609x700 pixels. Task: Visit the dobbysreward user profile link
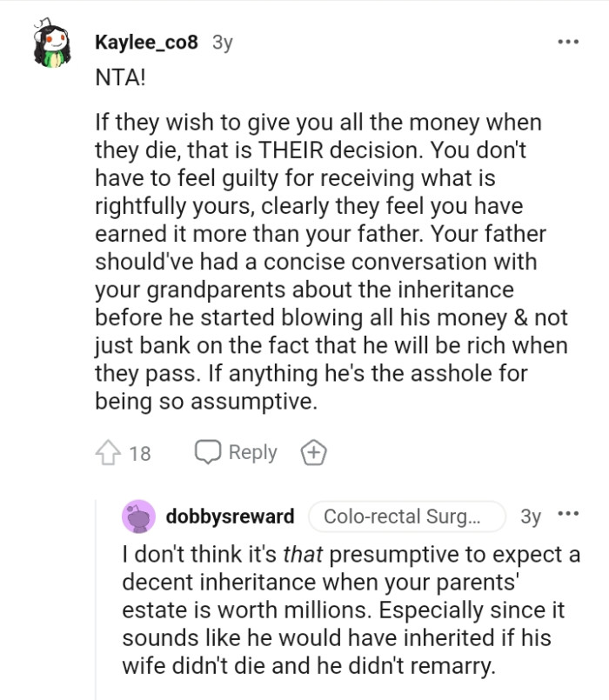[230, 517]
